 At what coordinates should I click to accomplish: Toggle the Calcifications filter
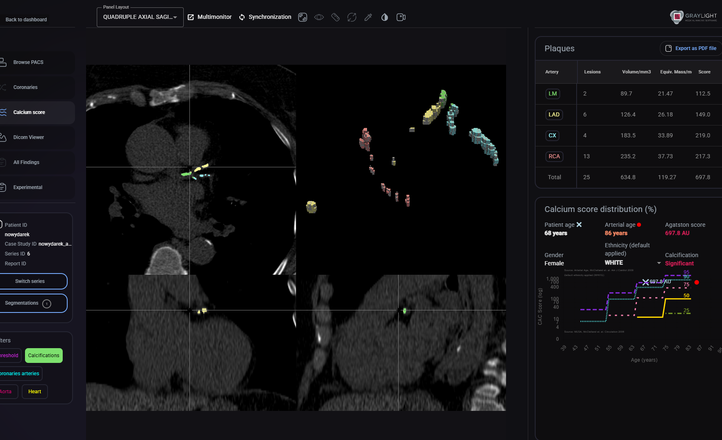point(44,355)
